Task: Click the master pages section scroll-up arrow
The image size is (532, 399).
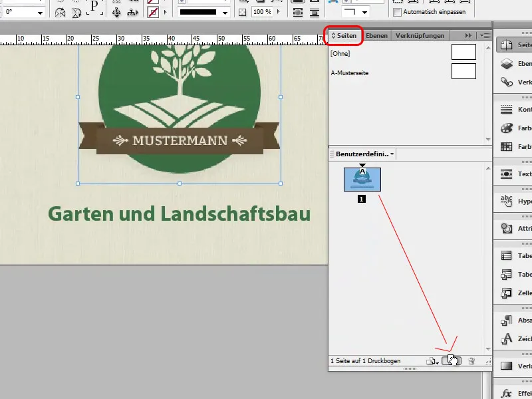Action: [x=488, y=48]
